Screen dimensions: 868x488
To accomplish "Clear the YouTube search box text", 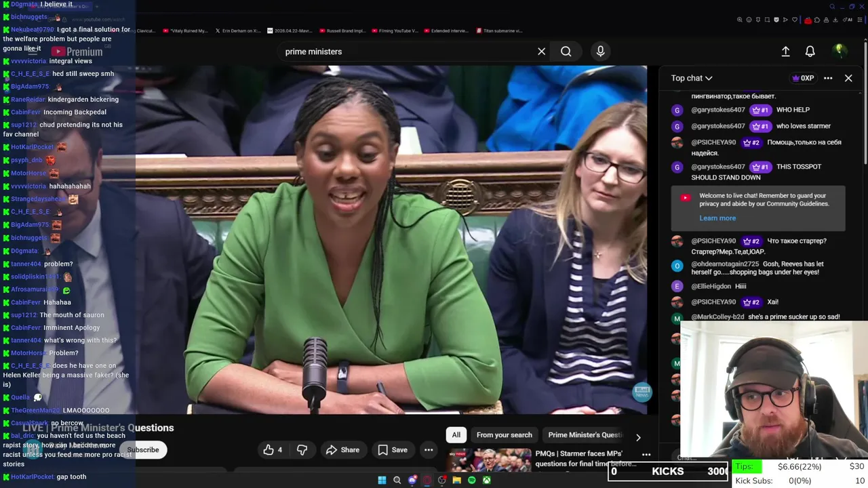I will tap(541, 52).
